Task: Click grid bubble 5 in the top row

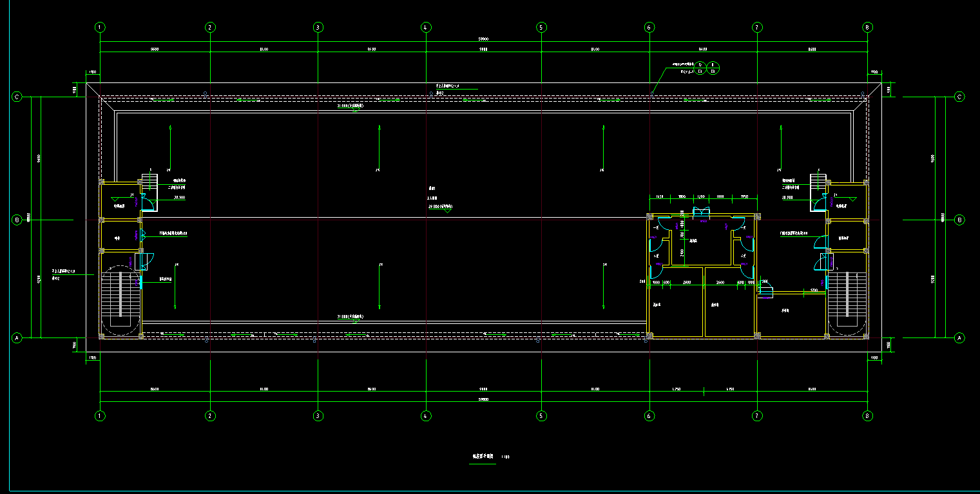Action: click(x=541, y=27)
